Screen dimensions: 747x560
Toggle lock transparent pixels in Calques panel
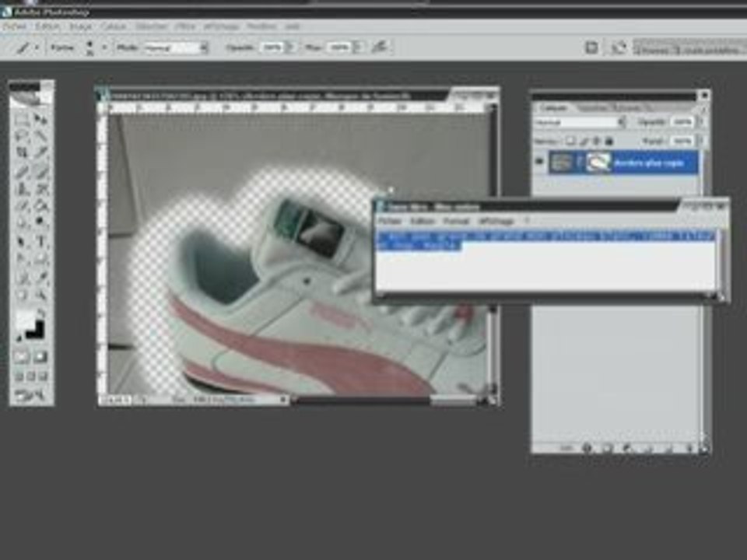point(570,141)
